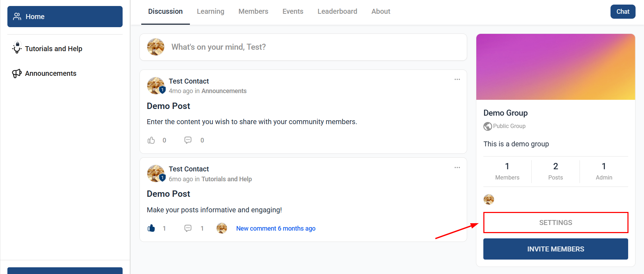This screenshot has width=644, height=274.
Task: Open options menu for Tutorials and Help post
Action: 457,168
